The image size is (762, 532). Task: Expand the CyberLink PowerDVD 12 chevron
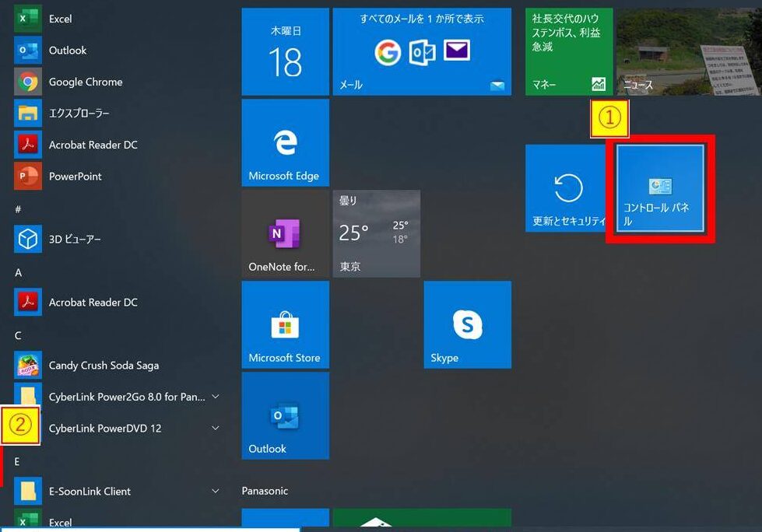coord(216,428)
